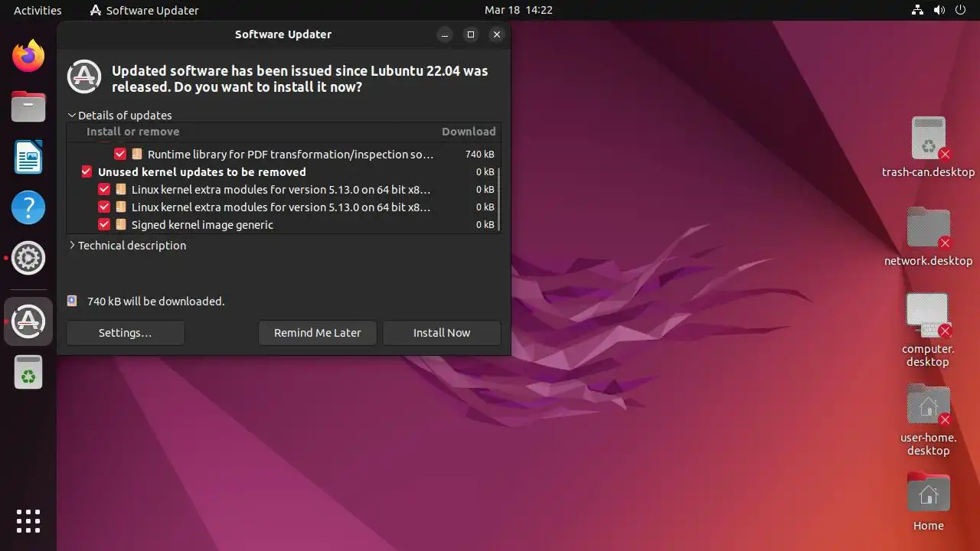Click the download size icon beside 740 kB

pos(72,301)
